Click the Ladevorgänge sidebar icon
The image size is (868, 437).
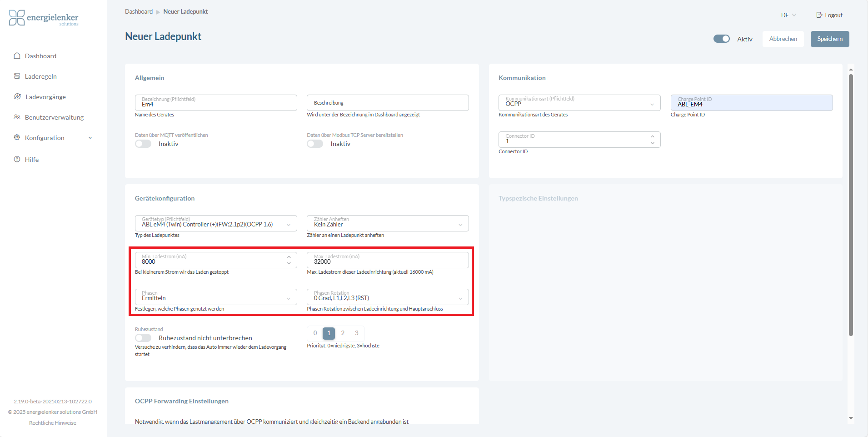[17, 97]
